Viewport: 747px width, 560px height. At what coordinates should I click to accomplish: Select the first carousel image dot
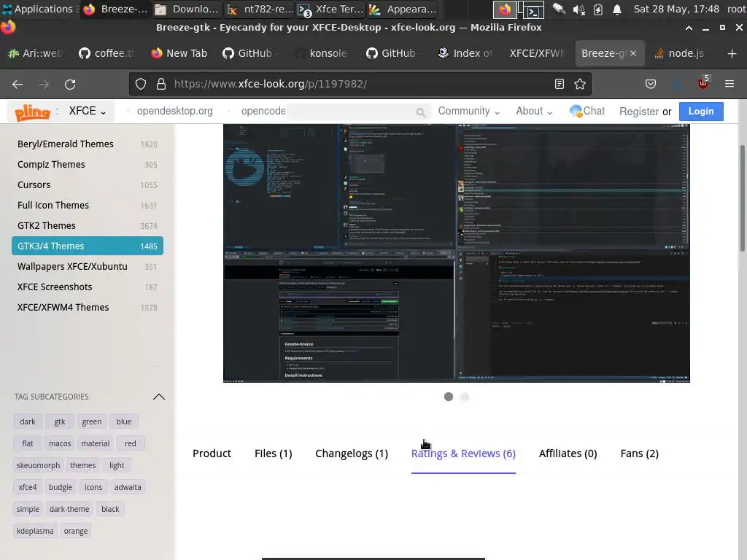[x=449, y=397]
